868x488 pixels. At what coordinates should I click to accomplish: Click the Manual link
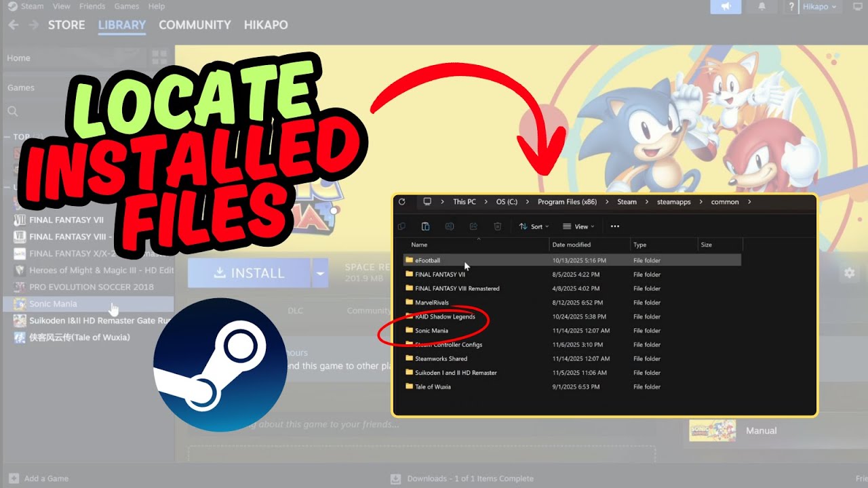pos(761,430)
